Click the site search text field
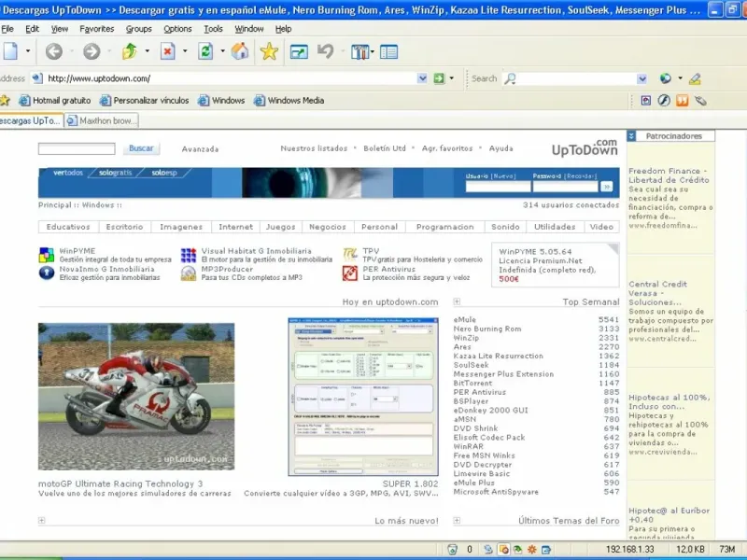 click(77, 149)
